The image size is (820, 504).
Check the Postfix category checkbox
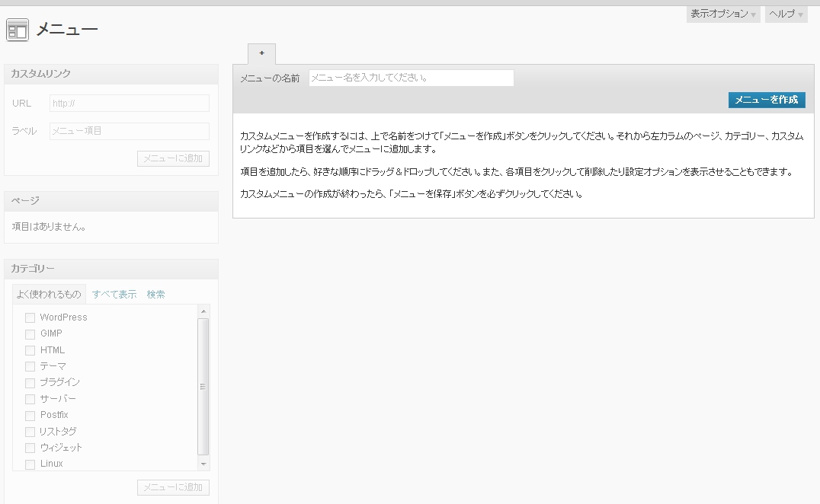tap(30, 415)
